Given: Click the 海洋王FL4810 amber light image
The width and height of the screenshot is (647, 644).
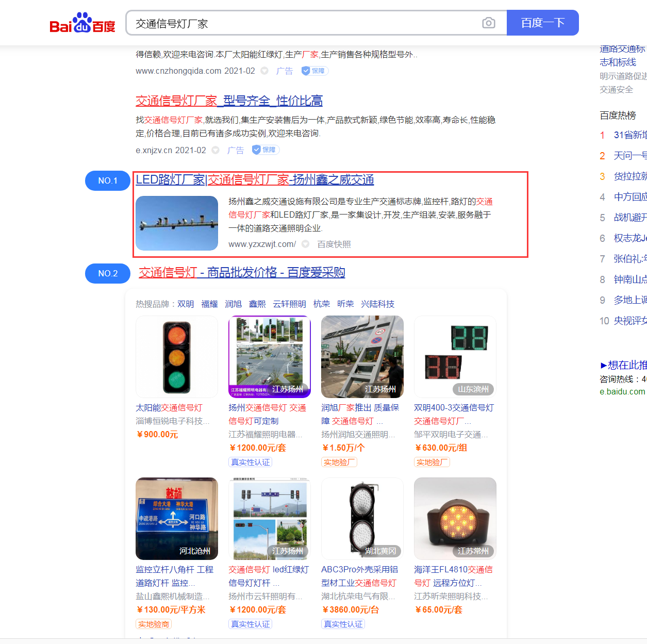Looking at the screenshot, I should [455, 519].
